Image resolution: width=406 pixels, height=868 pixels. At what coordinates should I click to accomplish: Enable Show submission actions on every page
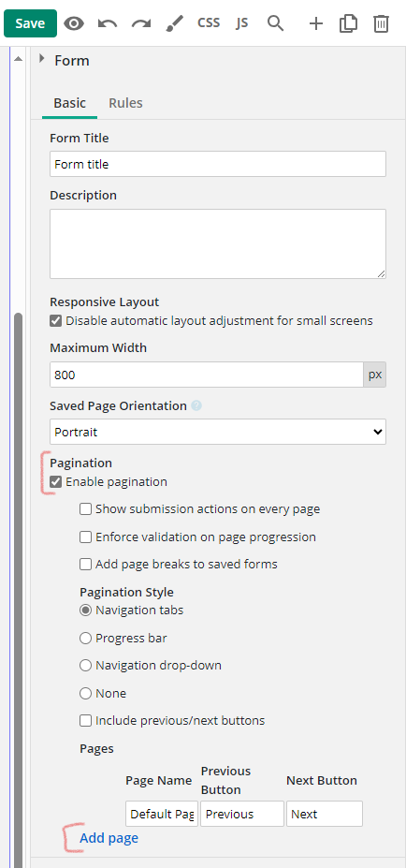[x=85, y=509]
